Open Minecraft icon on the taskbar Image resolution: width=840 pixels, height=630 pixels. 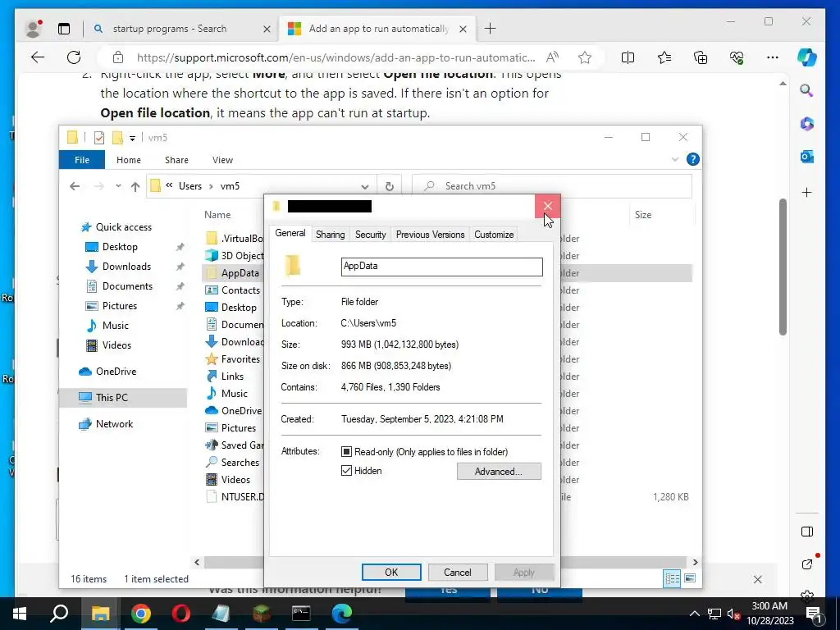[x=262, y=614]
